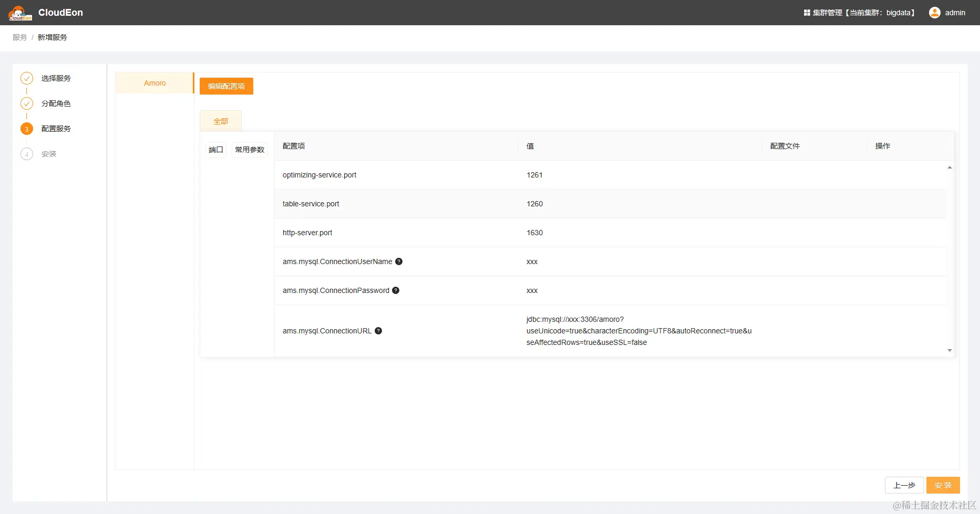
Task: Click the step 3 配置服务 number icon
Action: [x=27, y=129]
